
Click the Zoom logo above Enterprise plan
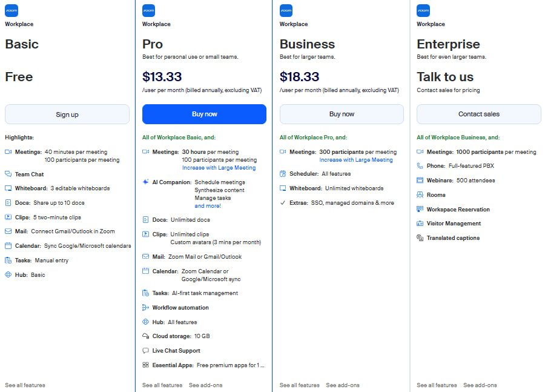[x=423, y=10]
